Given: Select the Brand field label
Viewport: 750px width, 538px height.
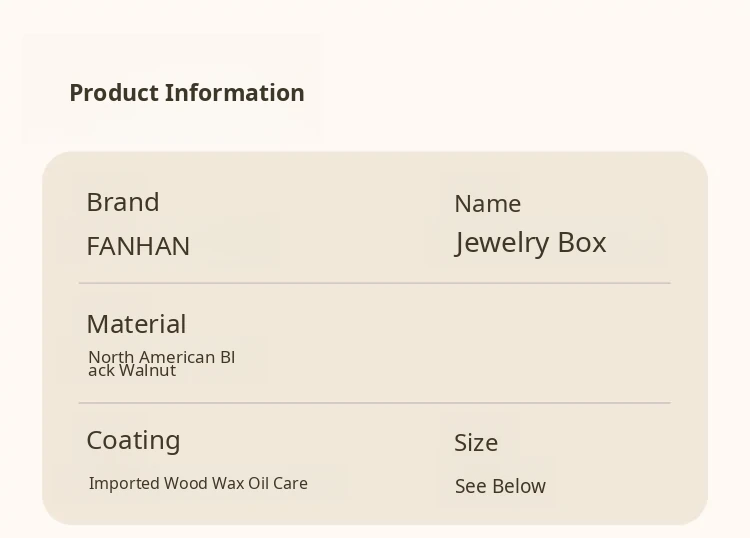Looking at the screenshot, I should pyautogui.click(x=123, y=202).
